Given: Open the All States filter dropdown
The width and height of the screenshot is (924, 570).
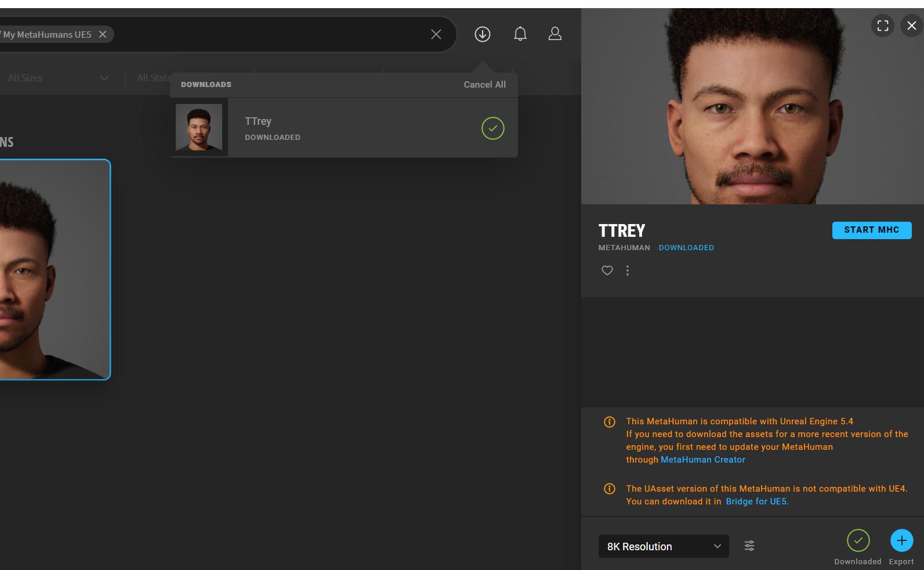Looking at the screenshot, I should (154, 78).
